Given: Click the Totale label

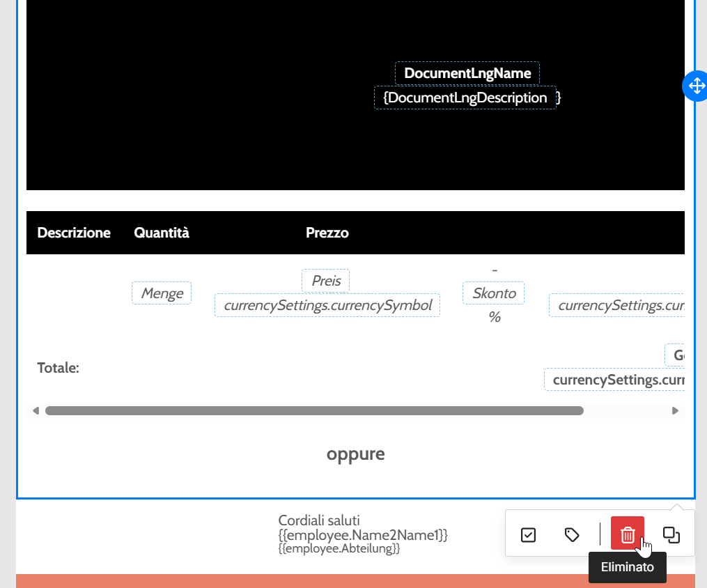Looking at the screenshot, I should point(58,368).
